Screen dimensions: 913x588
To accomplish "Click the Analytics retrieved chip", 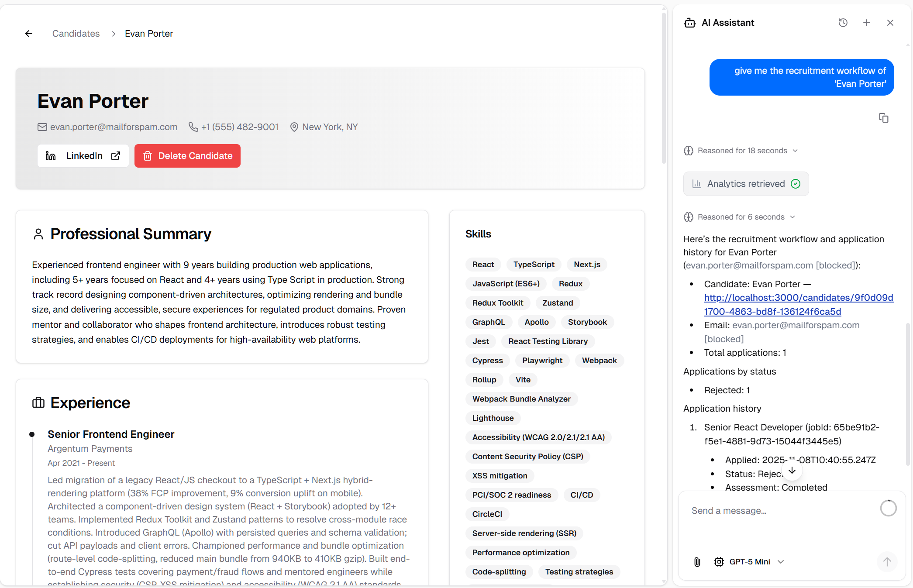I will click(x=746, y=184).
